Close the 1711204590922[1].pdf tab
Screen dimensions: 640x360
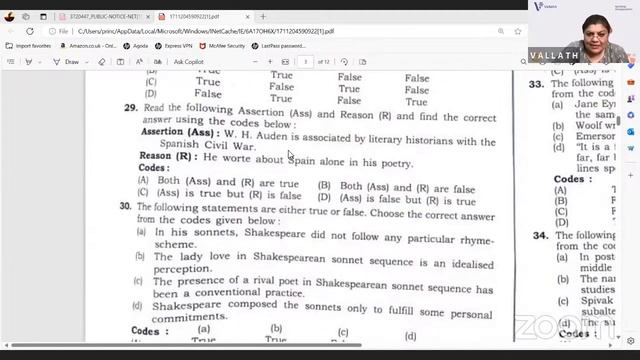pos(247,17)
